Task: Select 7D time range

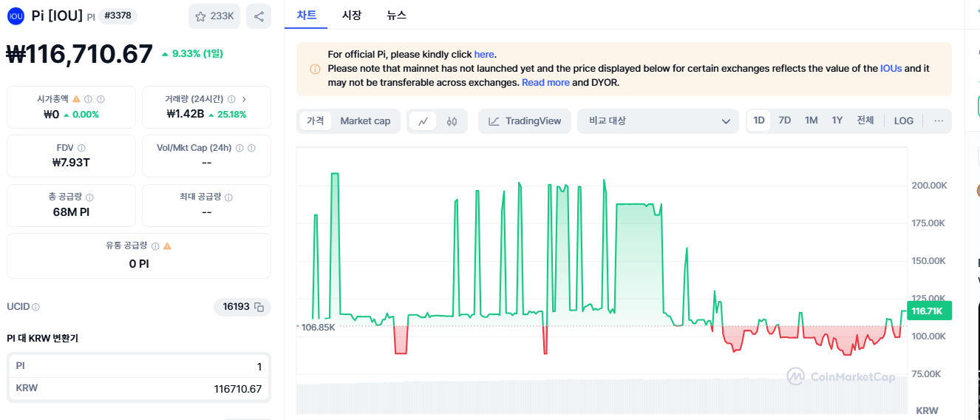Action: pyautogui.click(x=785, y=121)
